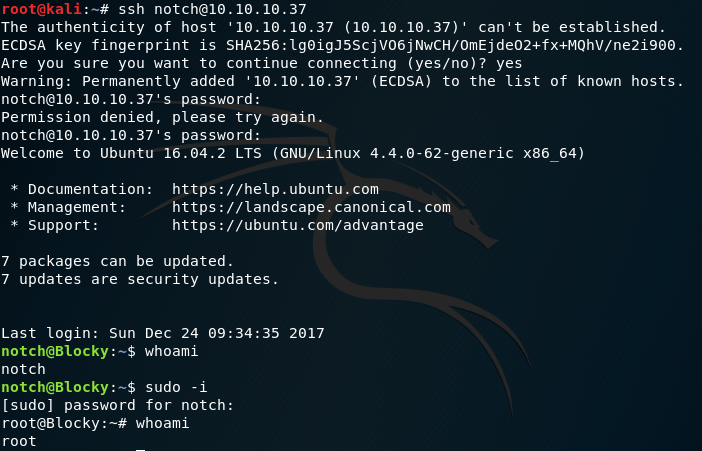Click the "Permission denied, please try again" message
This screenshot has width=702, height=451.
pos(163,117)
